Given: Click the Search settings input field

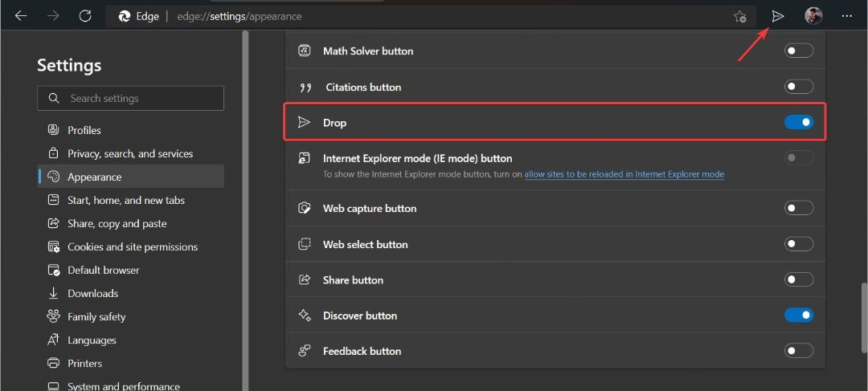Looking at the screenshot, I should 131,99.
